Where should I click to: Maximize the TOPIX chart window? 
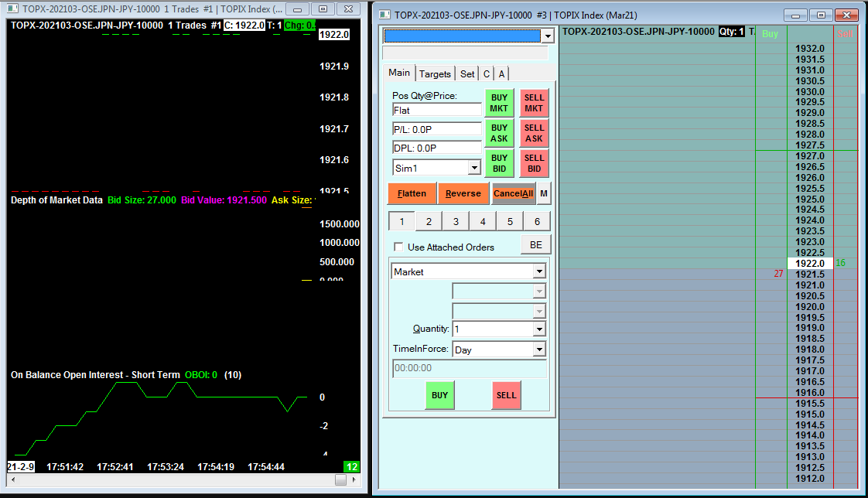pos(323,9)
